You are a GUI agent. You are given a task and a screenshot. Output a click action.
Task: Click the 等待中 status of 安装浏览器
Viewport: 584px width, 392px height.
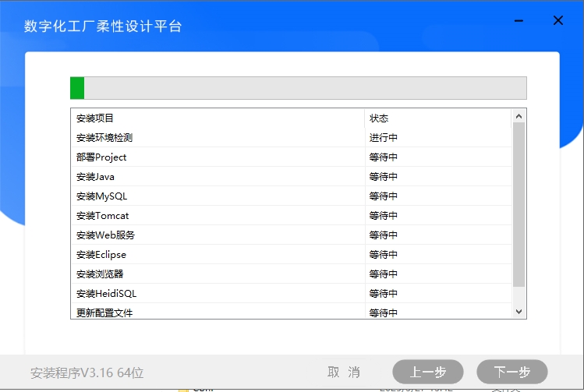click(384, 274)
